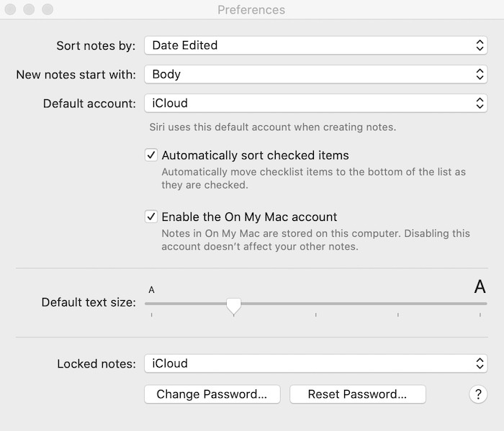
Task: Minimize the Preferences window
Action: (29, 9)
